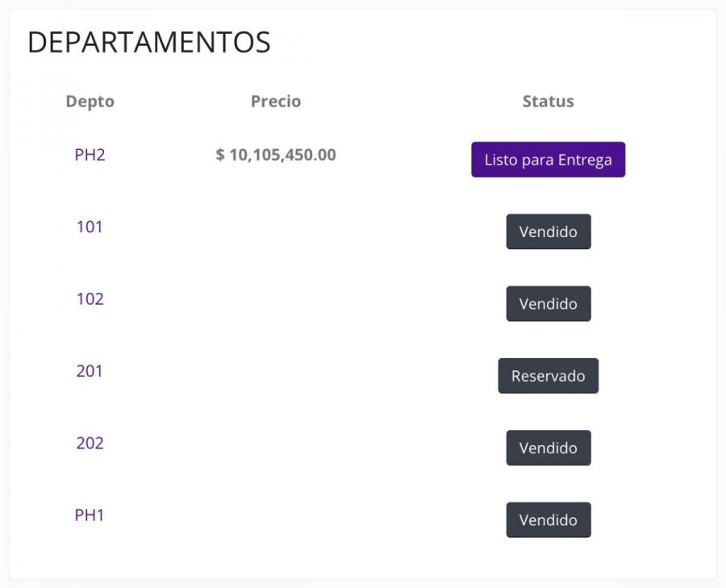
Task: Click the Vendido button for PH1
Action: (x=549, y=520)
